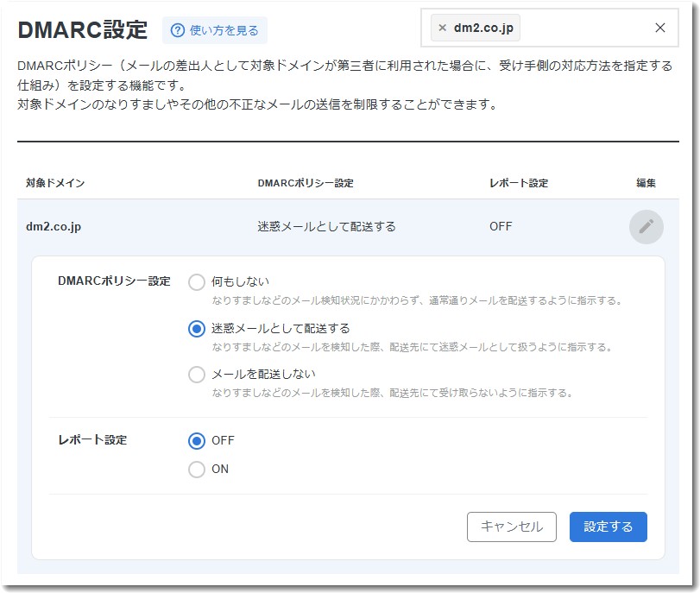Turn レポート設定 ON
700x593 pixels.
[198, 469]
